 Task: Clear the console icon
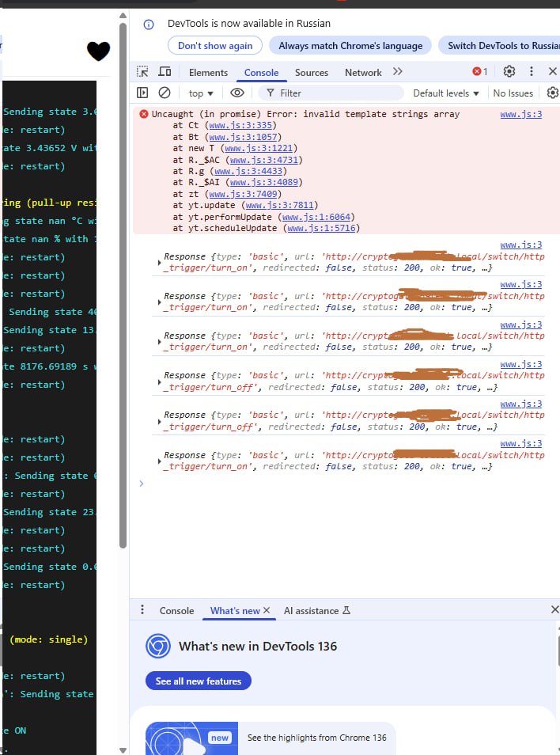pos(165,93)
